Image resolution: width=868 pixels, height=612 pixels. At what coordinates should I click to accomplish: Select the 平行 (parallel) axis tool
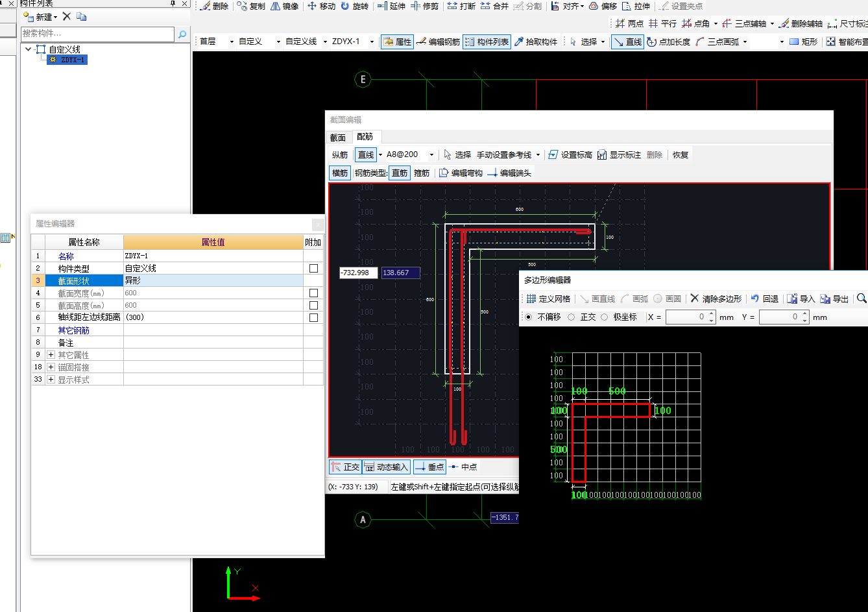coord(663,23)
